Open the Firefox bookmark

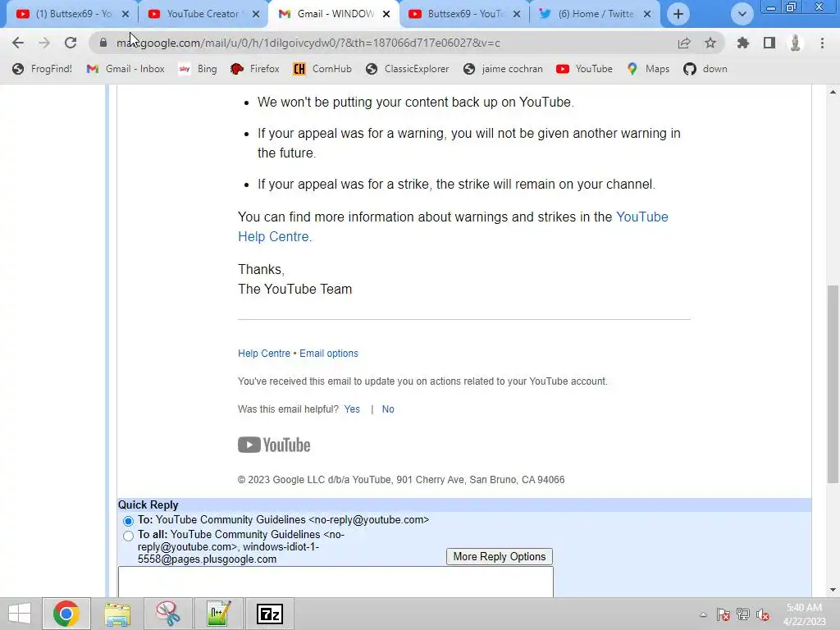coord(254,69)
